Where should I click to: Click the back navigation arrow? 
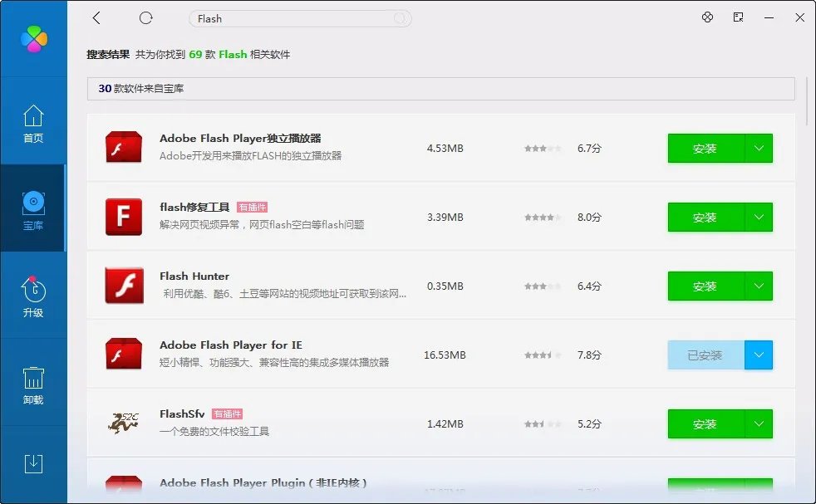click(x=97, y=17)
